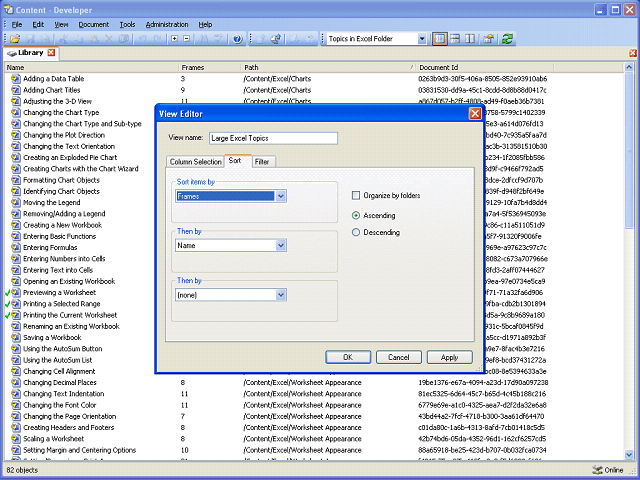Sort by the Path column header

coord(329,67)
